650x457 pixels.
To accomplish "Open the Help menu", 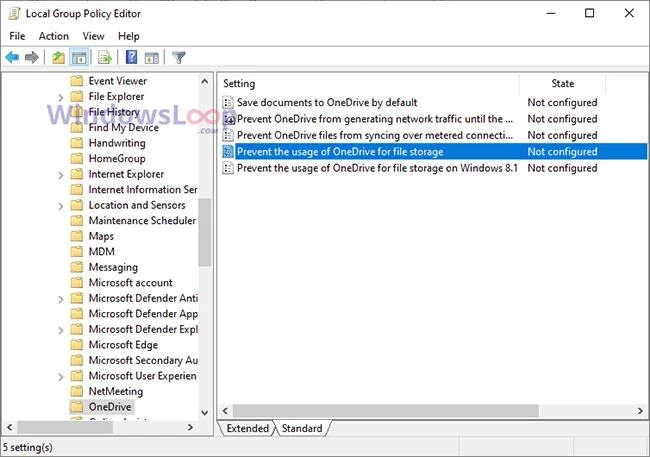I will (129, 36).
